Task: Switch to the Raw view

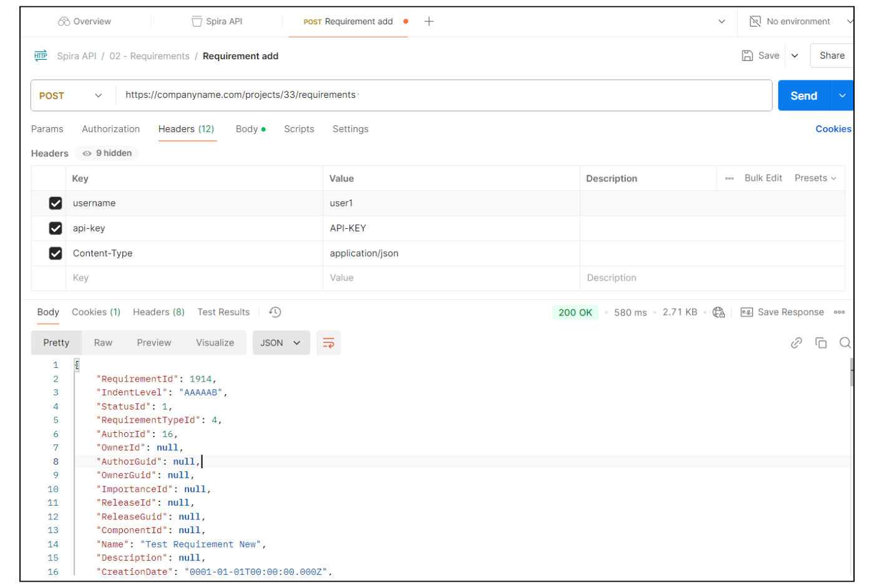Action: pos(103,343)
